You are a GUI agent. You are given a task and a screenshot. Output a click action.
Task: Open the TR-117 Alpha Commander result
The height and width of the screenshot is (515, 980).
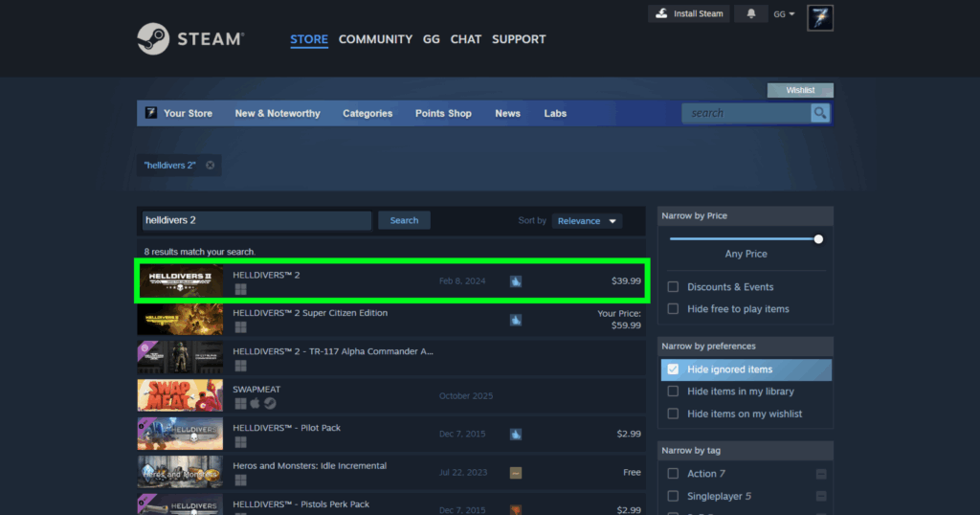tap(391, 357)
